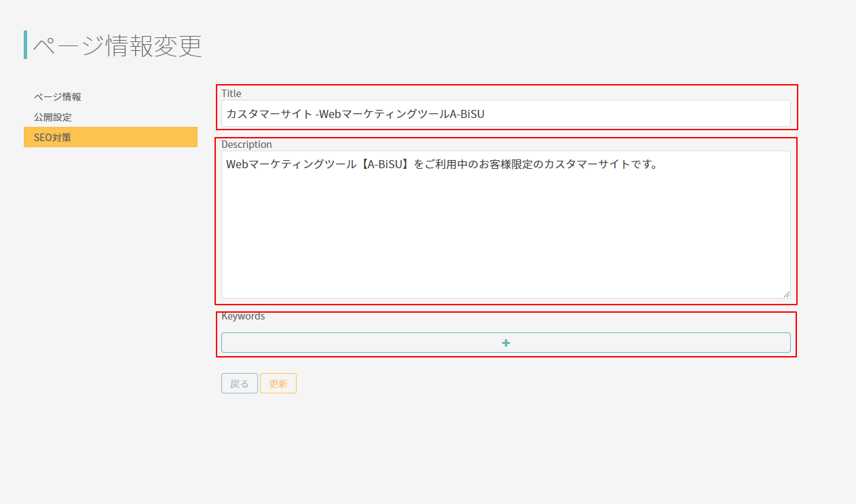856x504 pixels.
Task: Select the highlighted SEO対策 menu item
Action: [x=110, y=137]
